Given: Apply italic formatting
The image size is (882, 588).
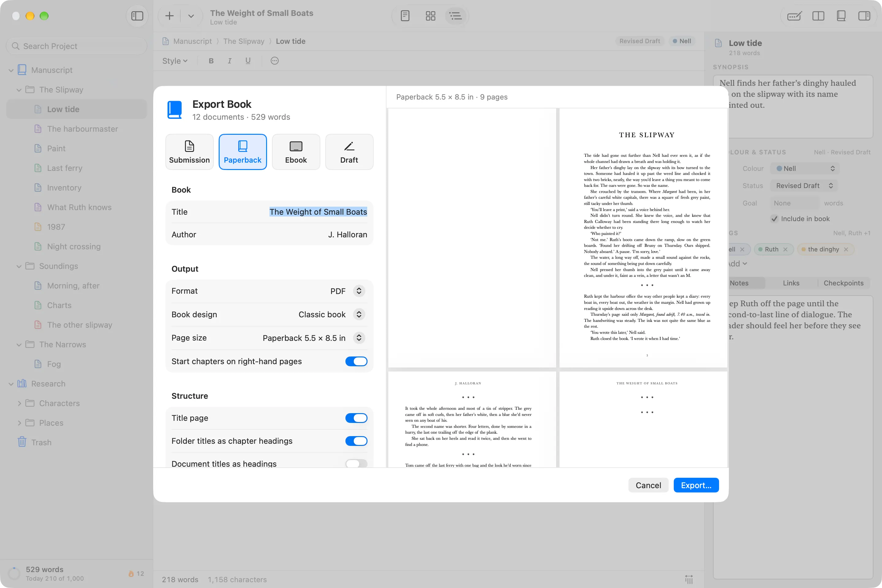Looking at the screenshot, I should 229,61.
